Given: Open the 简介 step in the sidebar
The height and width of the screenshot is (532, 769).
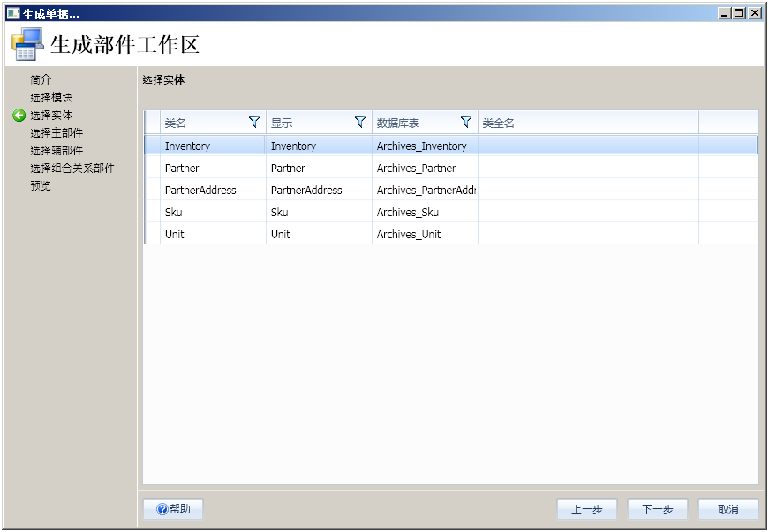Looking at the screenshot, I should coord(41,80).
